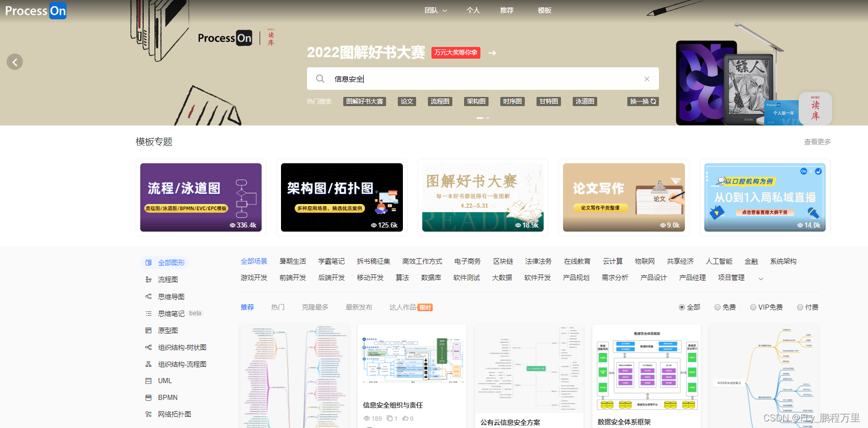Switch to the 克隆最多 sort tab

(x=315, y=307)
